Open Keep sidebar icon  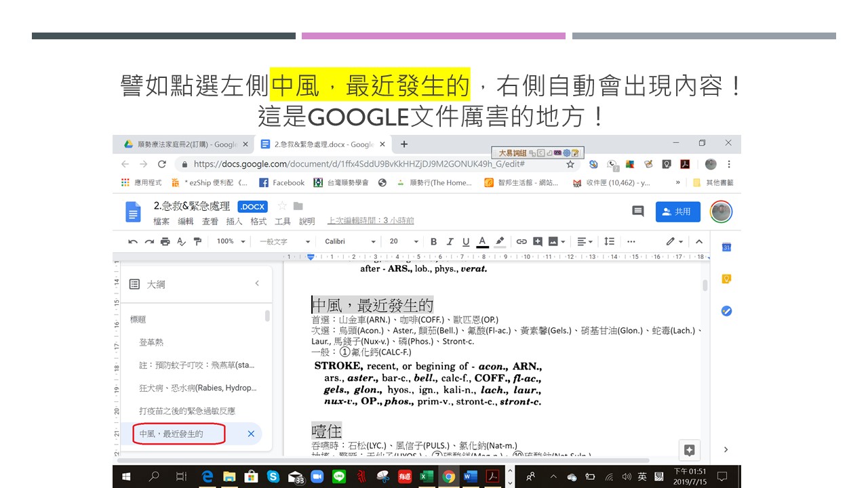coord(726,279)
